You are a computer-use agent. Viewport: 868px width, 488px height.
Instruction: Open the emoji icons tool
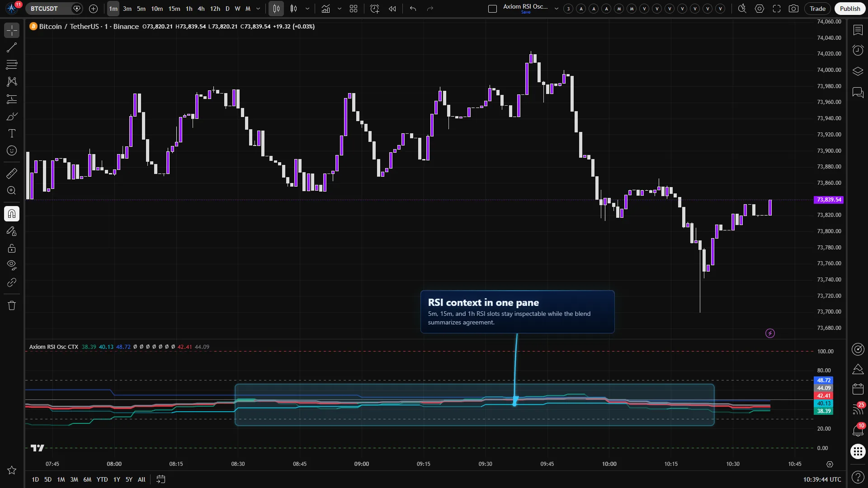(x=12, y=150)
